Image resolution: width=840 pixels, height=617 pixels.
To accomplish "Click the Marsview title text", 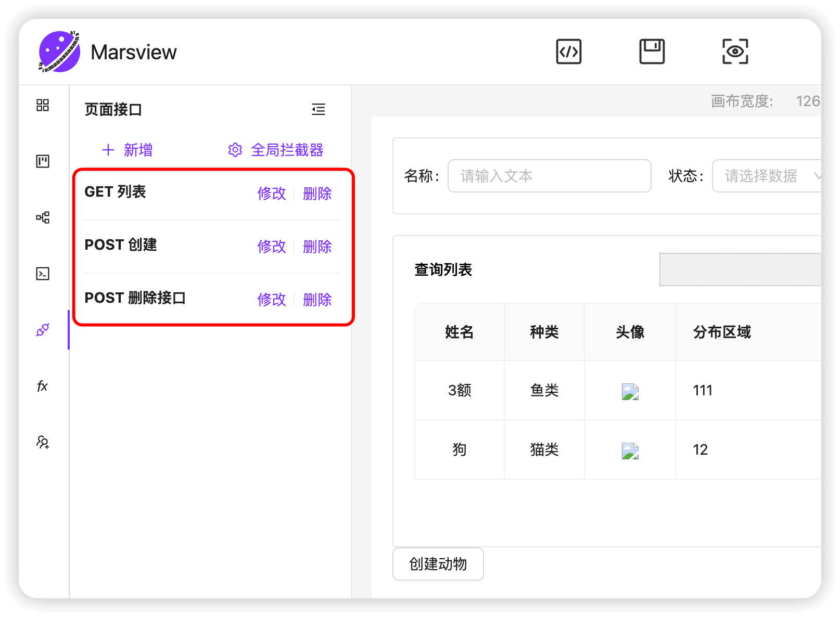I will coord(134,52).
